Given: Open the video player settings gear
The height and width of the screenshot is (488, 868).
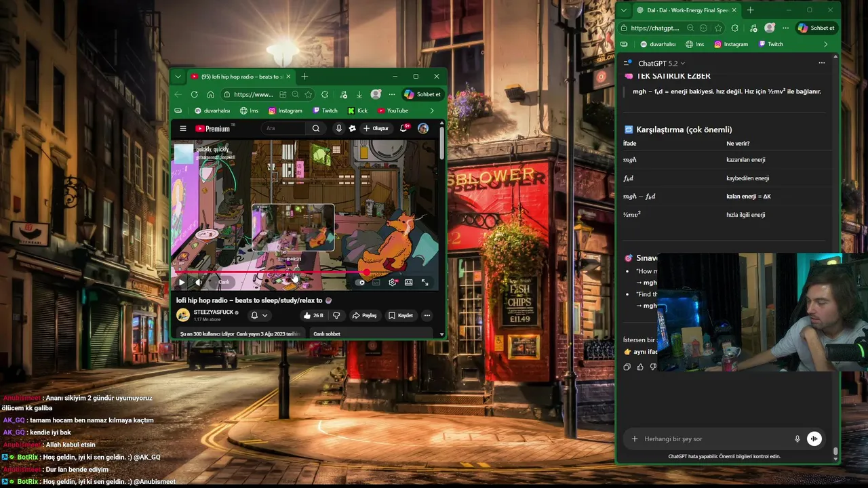Looking at the screenshot, I should pos(393,282).
